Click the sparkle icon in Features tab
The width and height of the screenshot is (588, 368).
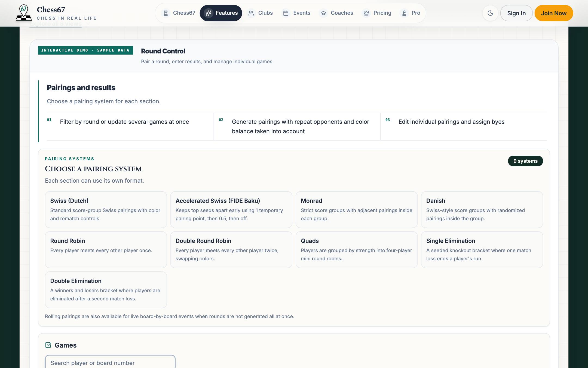[x=209, y=13]
